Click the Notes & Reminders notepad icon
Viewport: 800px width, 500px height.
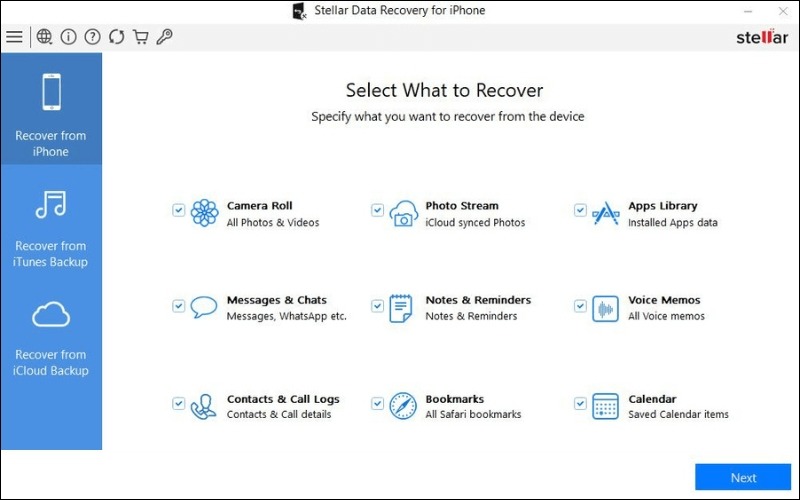[401, 308]
